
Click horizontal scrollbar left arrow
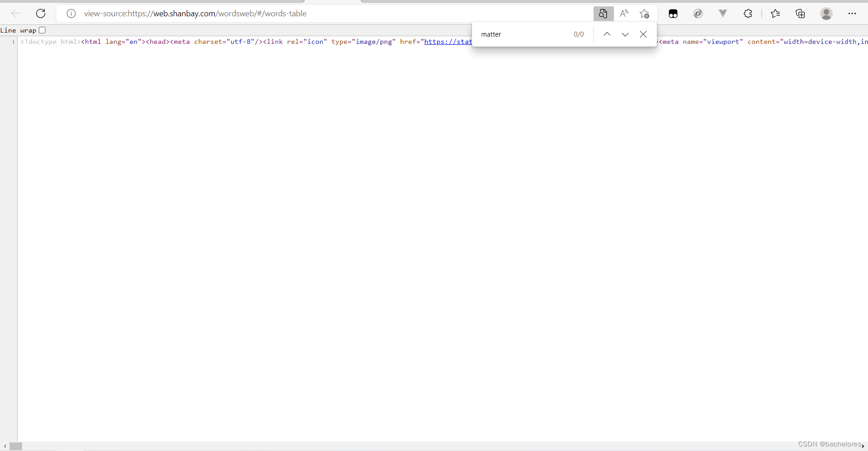[5, 446]
